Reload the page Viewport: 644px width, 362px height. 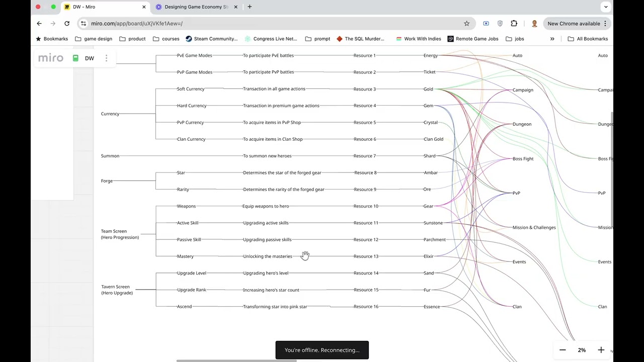pos(67,24)
